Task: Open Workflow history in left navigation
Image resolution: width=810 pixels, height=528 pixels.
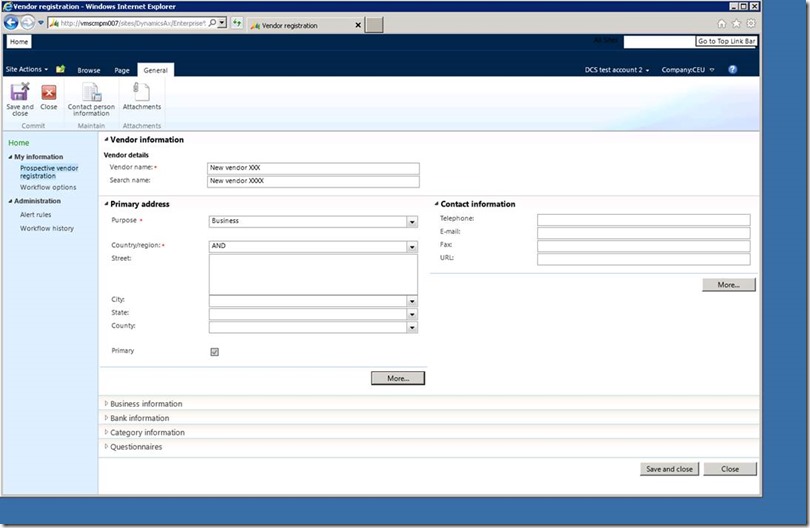Action: click(x=47, y=228)
